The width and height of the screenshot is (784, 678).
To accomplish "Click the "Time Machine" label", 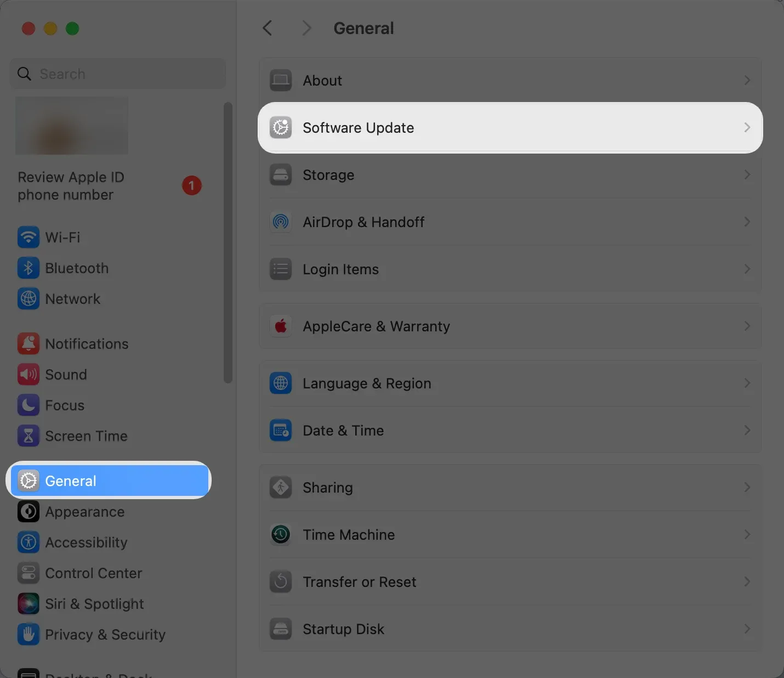I will pyautogui.click(x=349, y=535).
